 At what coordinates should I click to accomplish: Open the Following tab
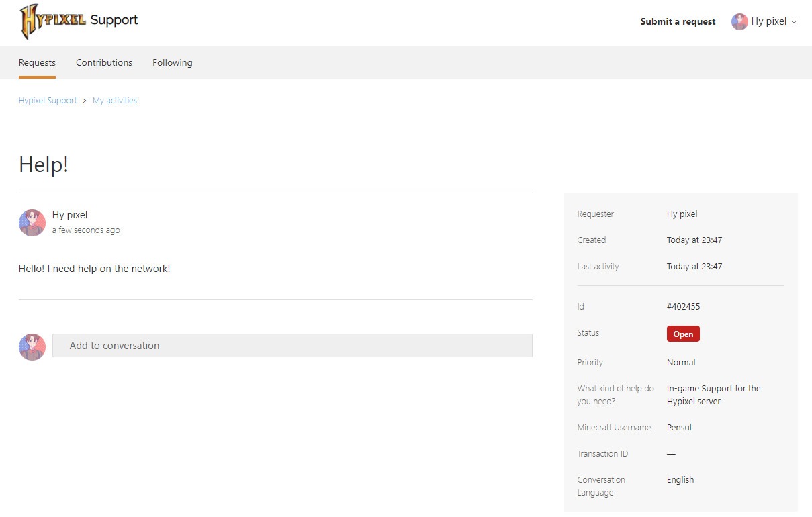pos(172,62)
